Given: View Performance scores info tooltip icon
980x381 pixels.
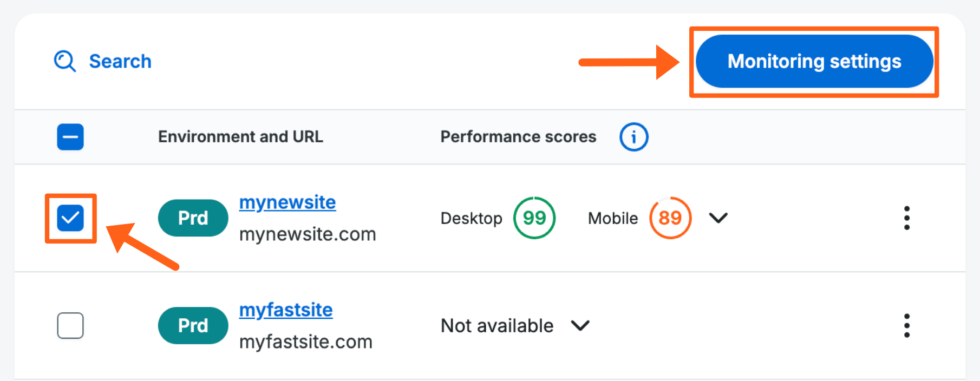Looking at the screenshot, I should [x=633, y=137].
